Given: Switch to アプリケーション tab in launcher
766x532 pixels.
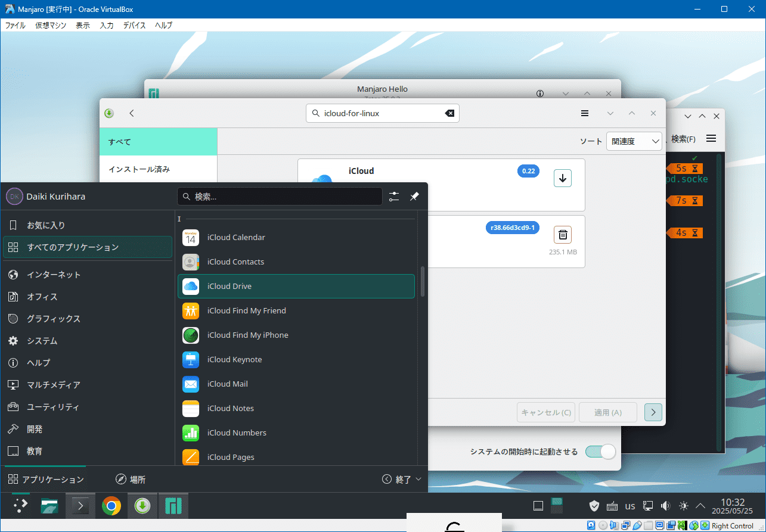Looking at the screenshot, I should (x=46, y=479).
